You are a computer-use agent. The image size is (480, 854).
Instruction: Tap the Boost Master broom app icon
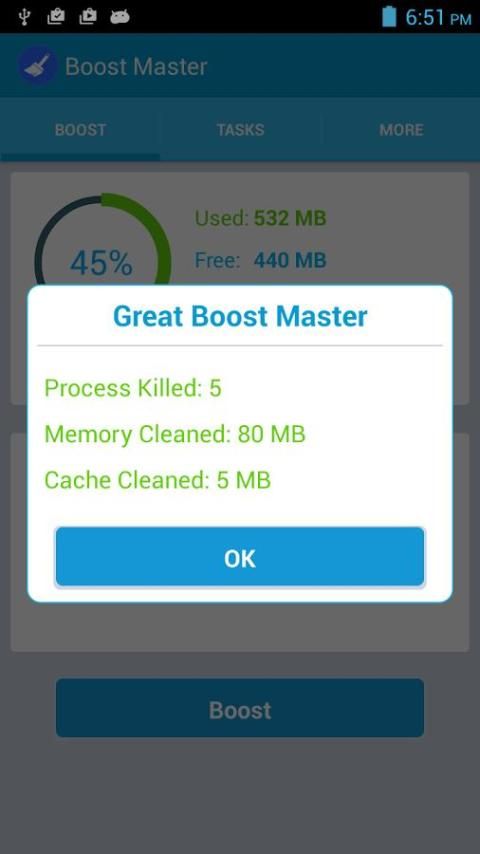point(38,66)
